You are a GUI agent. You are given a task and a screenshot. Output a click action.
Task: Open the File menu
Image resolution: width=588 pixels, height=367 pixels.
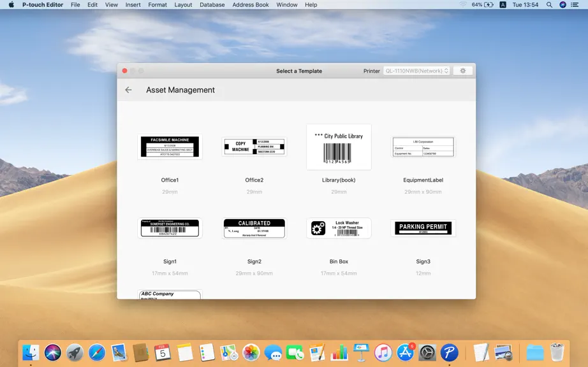(x=75, y=5)
